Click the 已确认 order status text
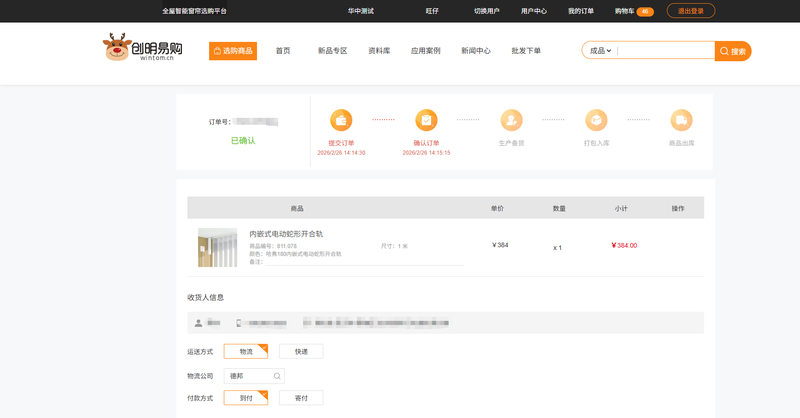This screenshot has height=418, width=800. click(x=243, y=140)
